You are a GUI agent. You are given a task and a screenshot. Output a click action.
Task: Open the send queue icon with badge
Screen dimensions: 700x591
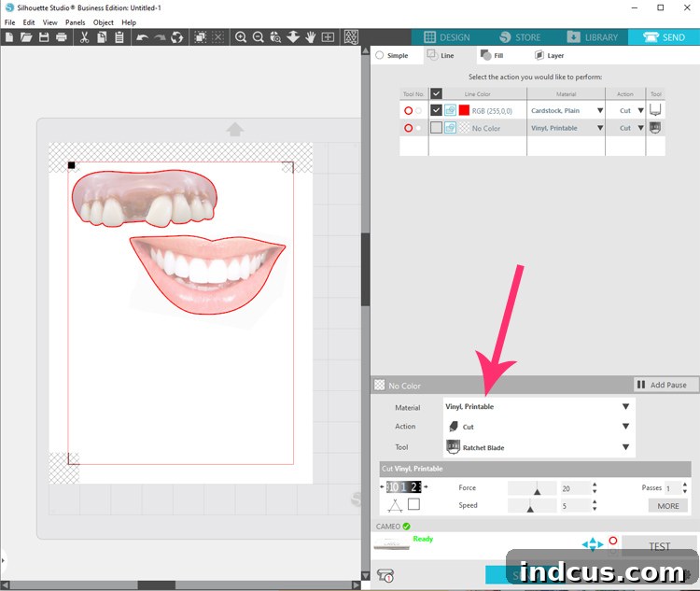click(x=385, y=575)
